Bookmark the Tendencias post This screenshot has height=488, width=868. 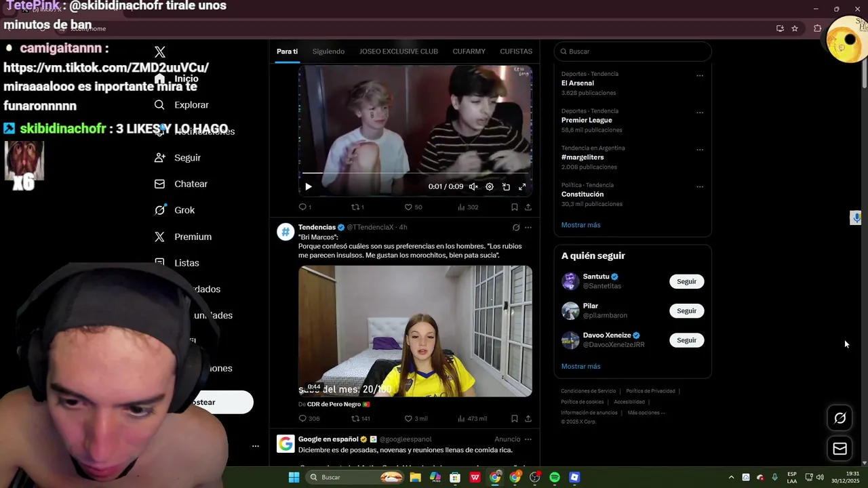[515, 419]
